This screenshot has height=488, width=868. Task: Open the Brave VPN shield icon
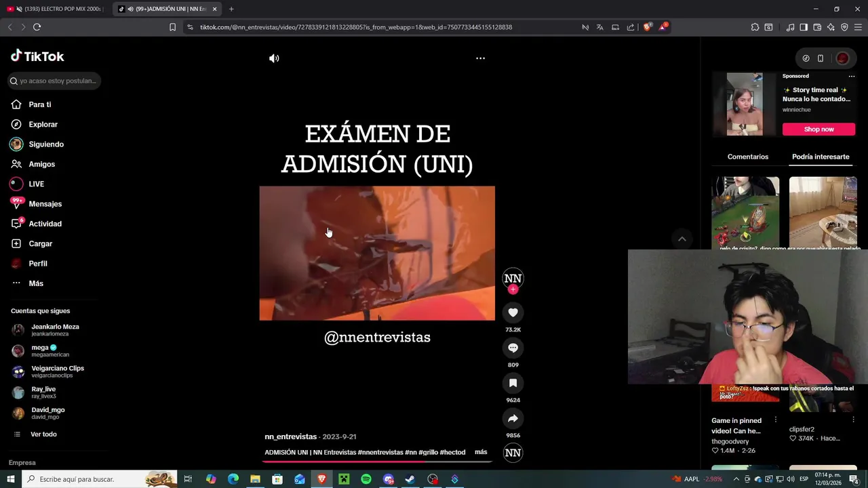point(844,27)
